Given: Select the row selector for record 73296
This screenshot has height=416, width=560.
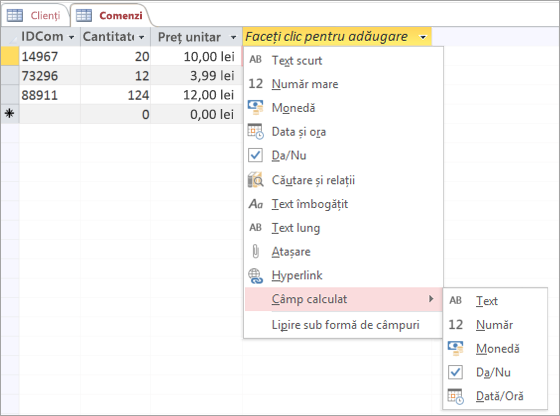Looking at the screenshot, I should click(x=10, y=75).
